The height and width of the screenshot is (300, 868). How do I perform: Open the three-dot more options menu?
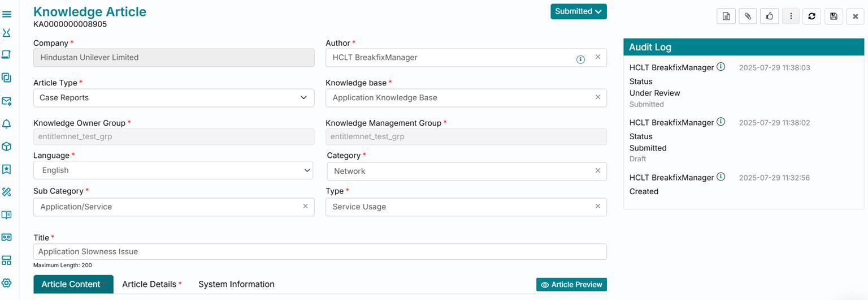pos(791,16)
